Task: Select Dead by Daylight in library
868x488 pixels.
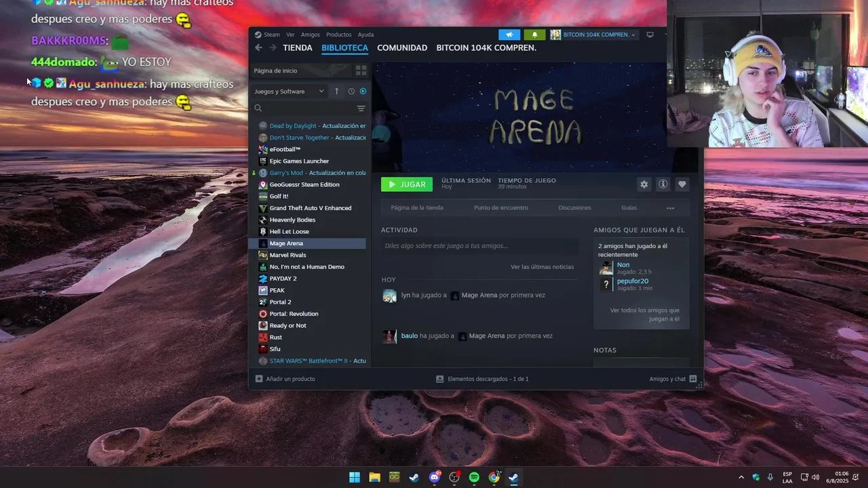Action: point(312,126)
